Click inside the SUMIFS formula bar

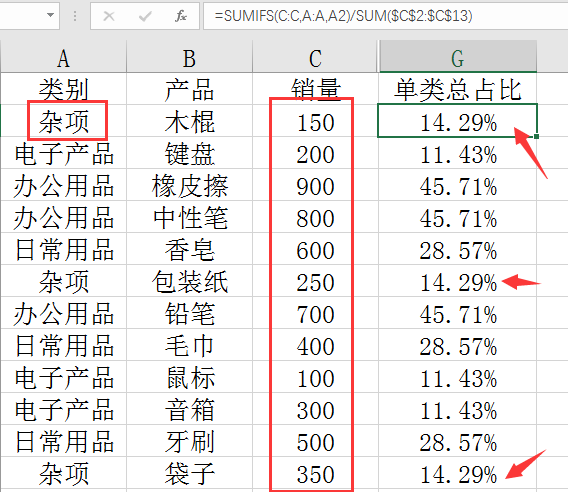385,16
